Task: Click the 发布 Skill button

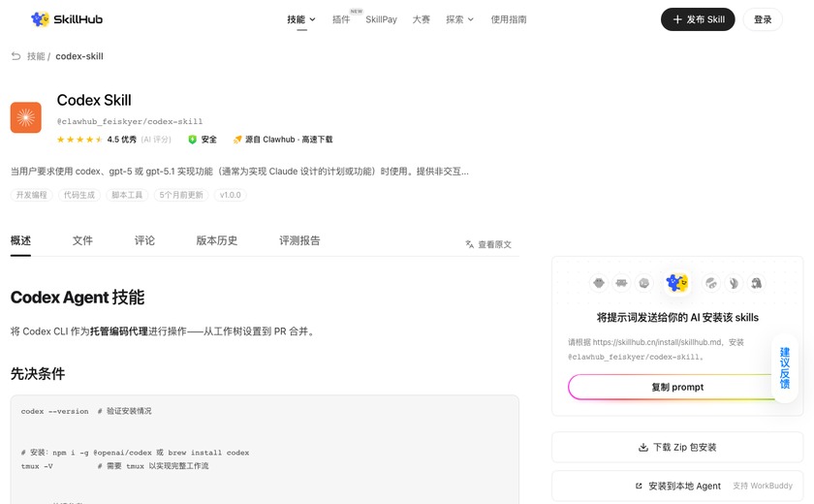Action: (x=698, y=19)
